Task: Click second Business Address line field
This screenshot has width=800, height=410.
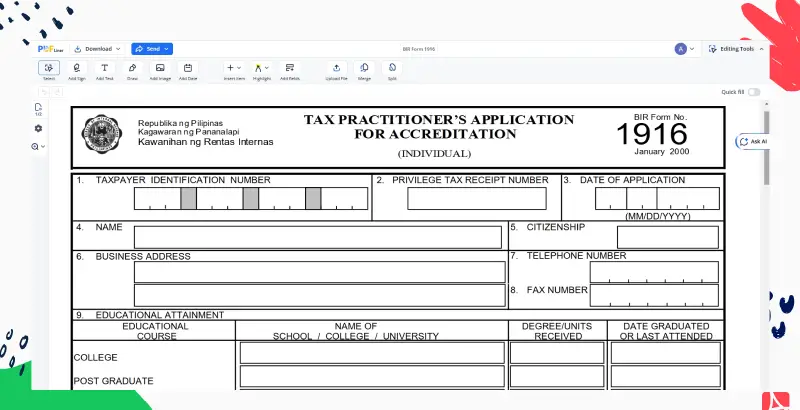Action: click(319, 296)
